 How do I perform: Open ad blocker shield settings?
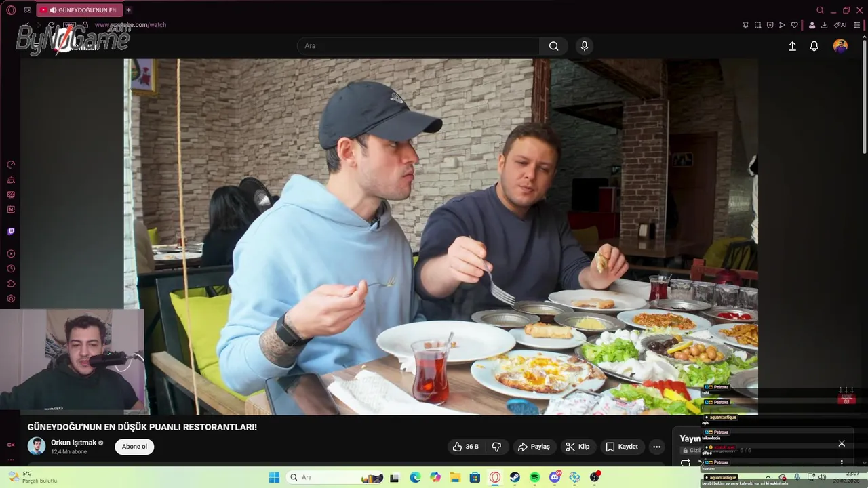pyautogui.click(x=770, y=25)
